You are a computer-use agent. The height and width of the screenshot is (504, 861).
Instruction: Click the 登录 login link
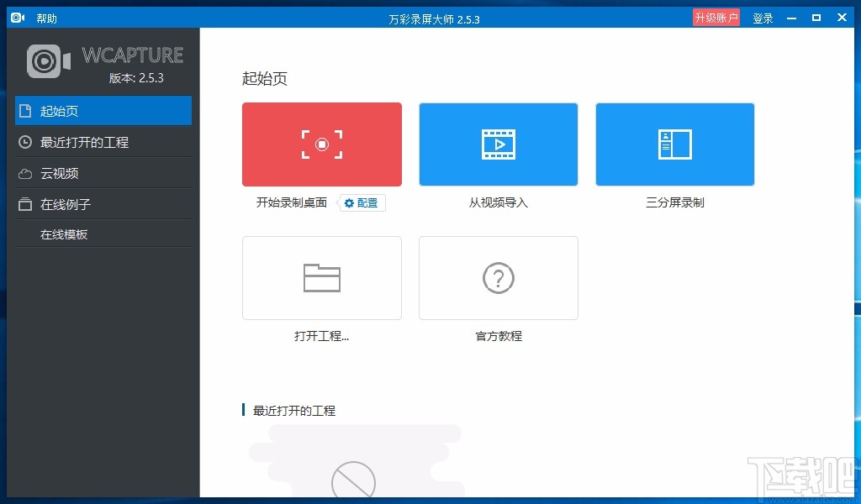[x=762, y=17]
